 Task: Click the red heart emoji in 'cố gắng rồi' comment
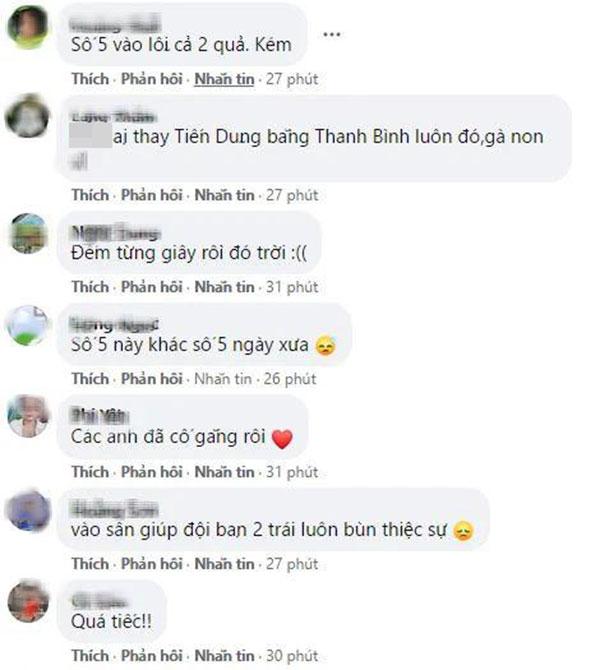282,439
